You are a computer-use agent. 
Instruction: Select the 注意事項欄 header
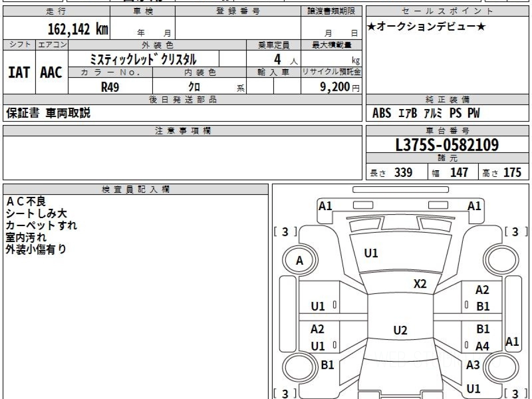click(183, 131)
